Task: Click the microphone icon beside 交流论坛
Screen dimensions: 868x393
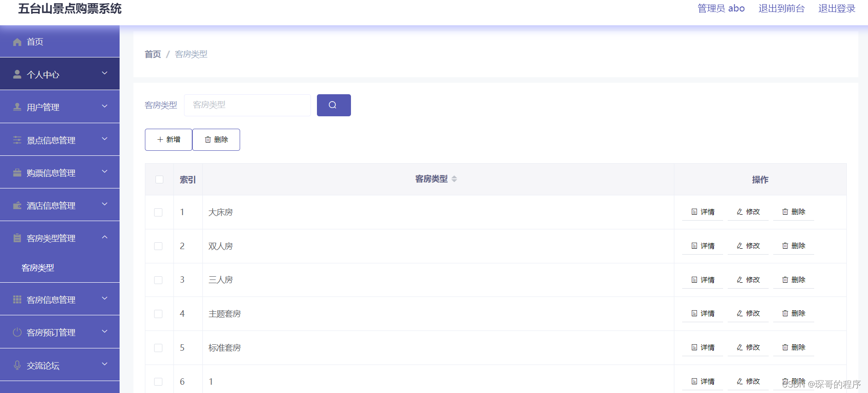Action: point(17,365)
